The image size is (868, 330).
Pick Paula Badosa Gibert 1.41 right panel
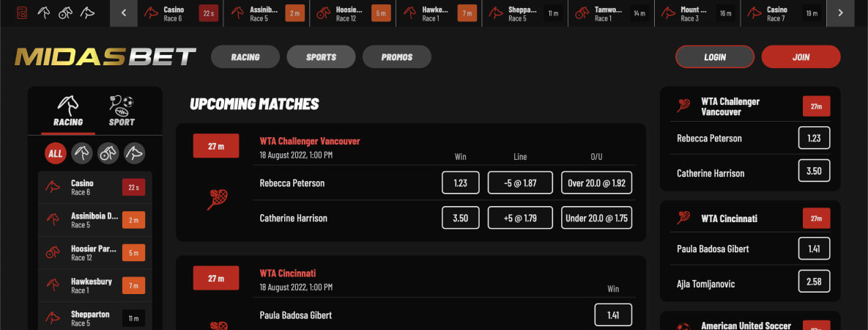coord(814,249)
